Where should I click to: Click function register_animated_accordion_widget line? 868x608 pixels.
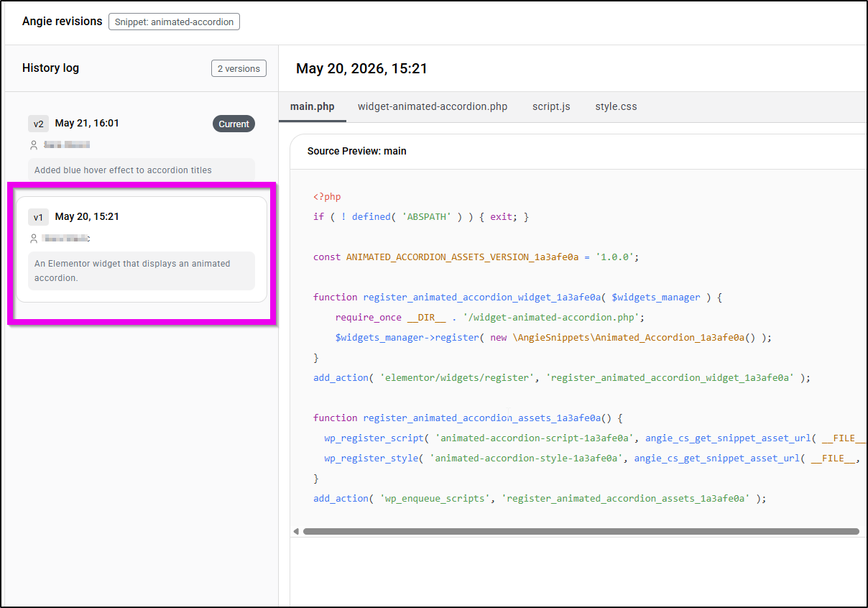click(517, 297)
